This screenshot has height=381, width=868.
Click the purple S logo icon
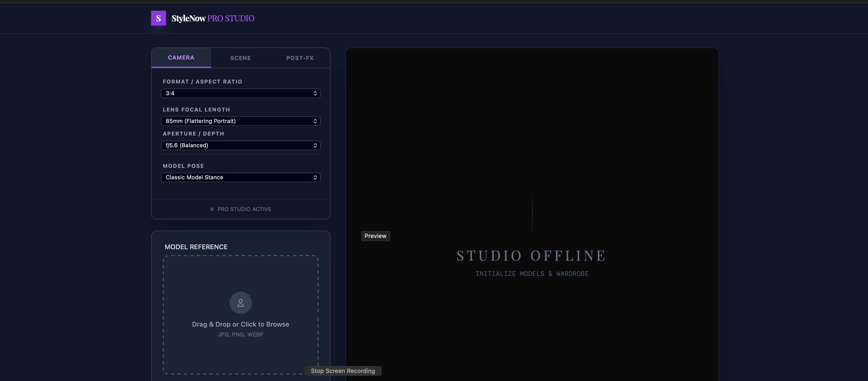(x=158, y=18)
